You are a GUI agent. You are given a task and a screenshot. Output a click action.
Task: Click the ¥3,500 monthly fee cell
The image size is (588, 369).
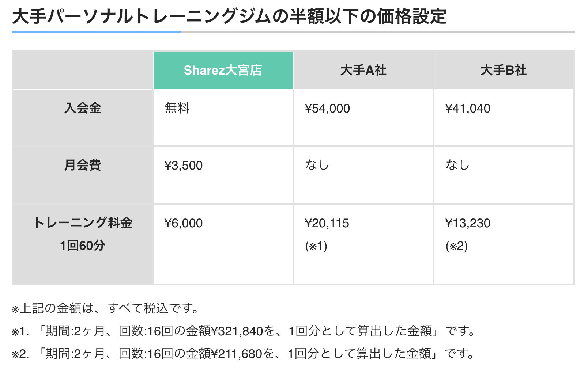click(x=184, y=166)
